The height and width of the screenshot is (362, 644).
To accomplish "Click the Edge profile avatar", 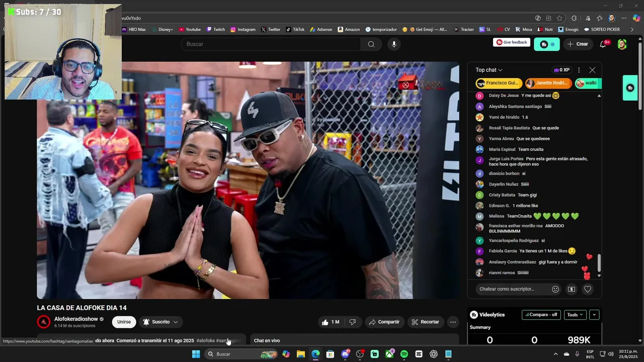I will click(612, 18).
